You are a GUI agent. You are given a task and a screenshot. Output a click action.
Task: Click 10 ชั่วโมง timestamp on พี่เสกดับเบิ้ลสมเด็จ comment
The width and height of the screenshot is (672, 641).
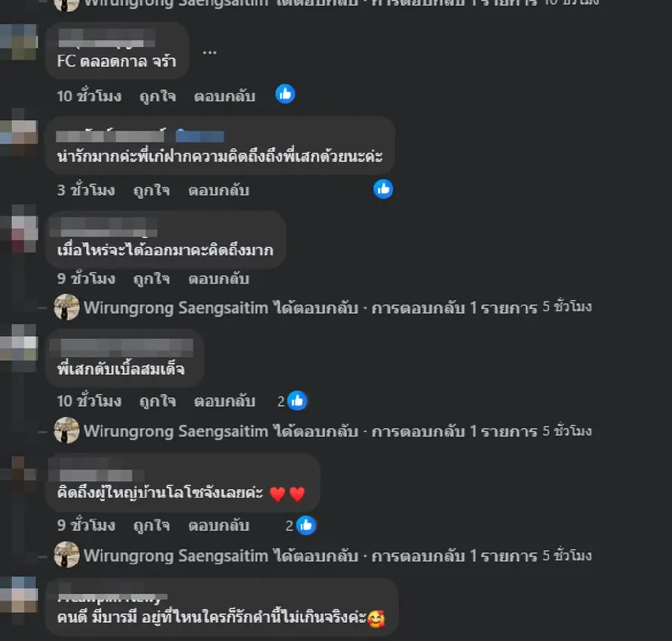(89, 401)
